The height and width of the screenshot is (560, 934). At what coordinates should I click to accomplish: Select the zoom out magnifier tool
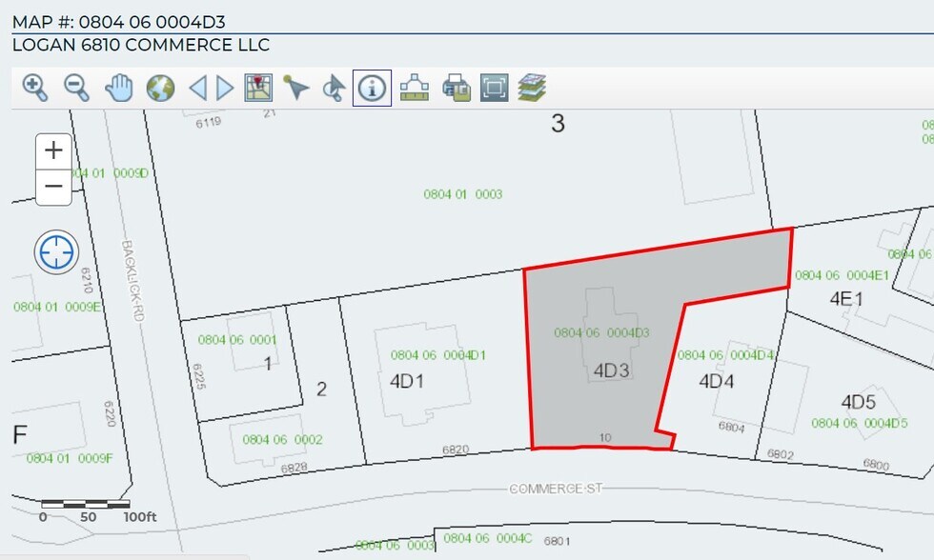click(x=76, y=89)
